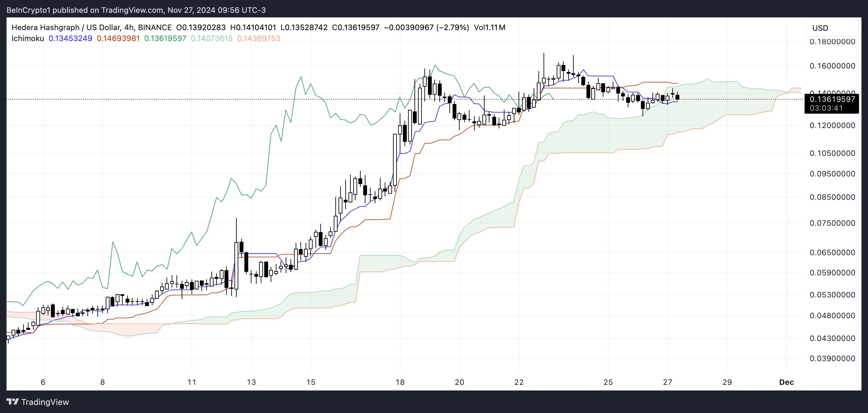The width and height of the screenshot is (868, 413).
Task: Select the blue Ichimoku value 0.13453249
Action: [70, 38]
